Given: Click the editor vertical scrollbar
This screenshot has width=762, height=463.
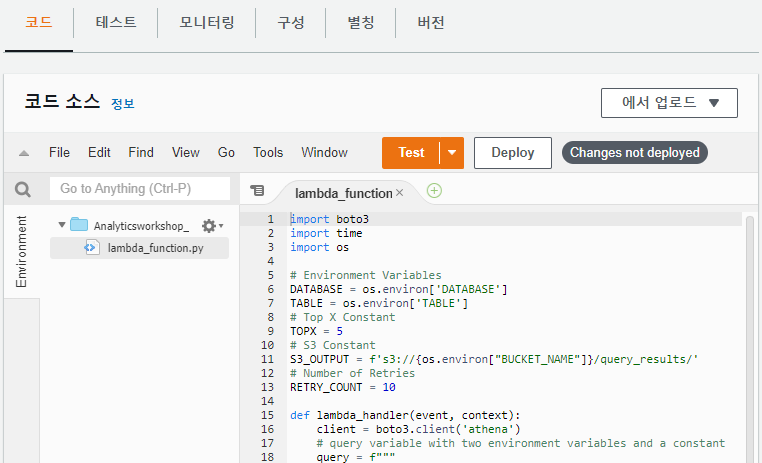Looking at the screenshot, I should pos(749,337).
